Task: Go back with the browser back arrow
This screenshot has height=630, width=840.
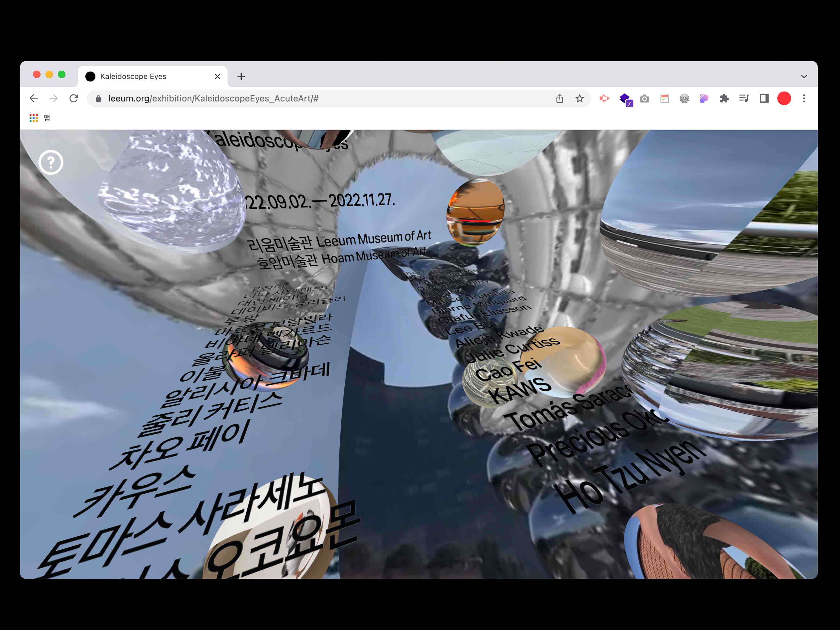Action: [33, 98]
